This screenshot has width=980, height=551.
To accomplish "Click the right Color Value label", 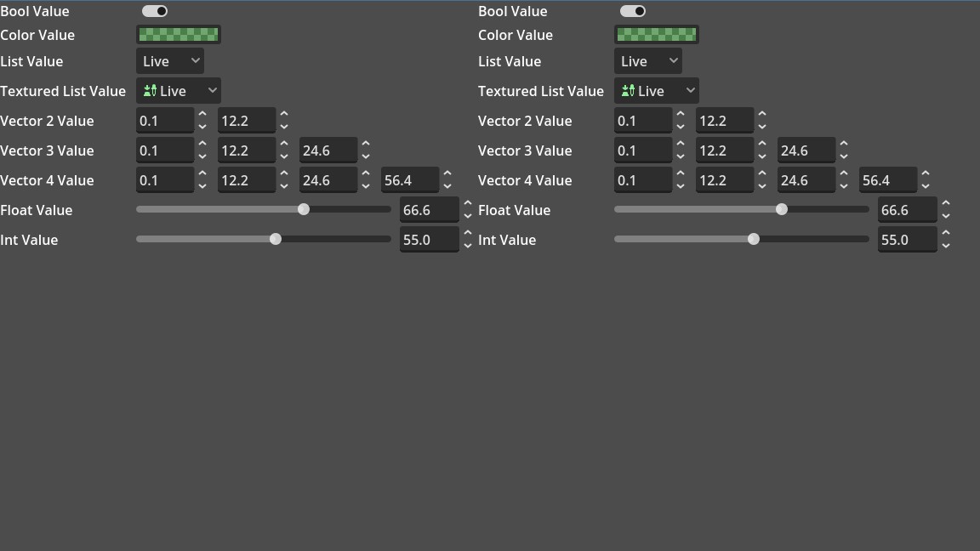I will click(516, 35).
